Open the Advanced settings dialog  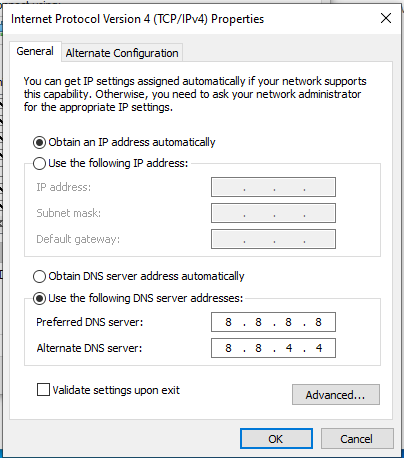336,395
